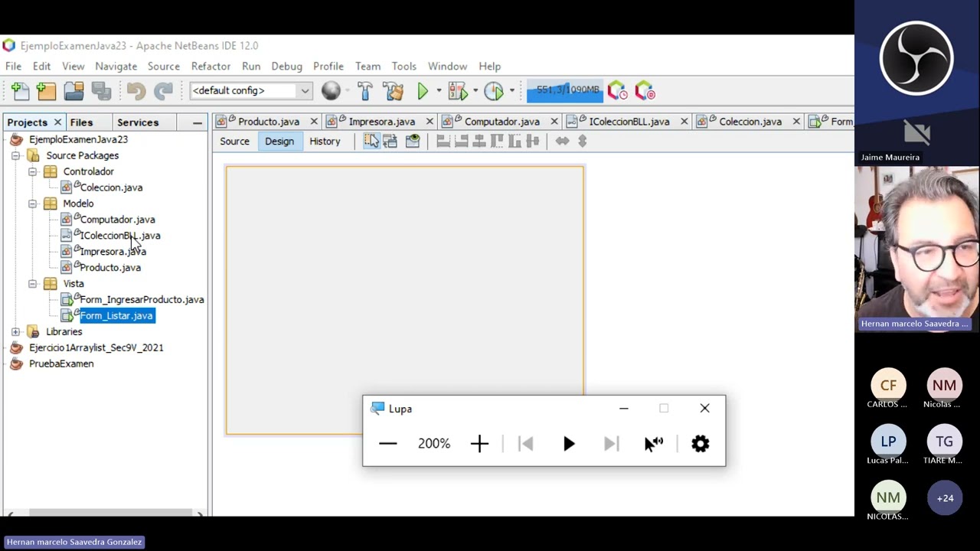Image resolution: width=980 pixels, height=551 pixels.
Task: Switch to History view
Action: 325,142
